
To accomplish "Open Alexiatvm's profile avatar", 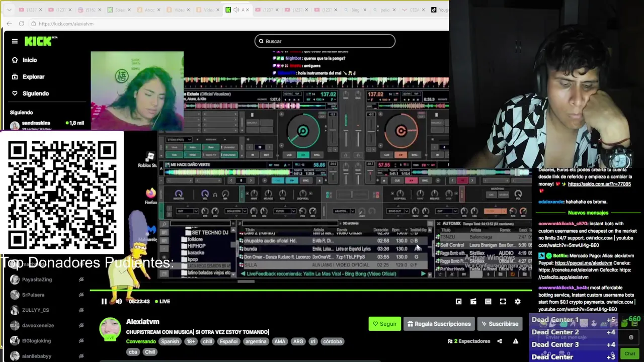I will (x=110, y=329).
